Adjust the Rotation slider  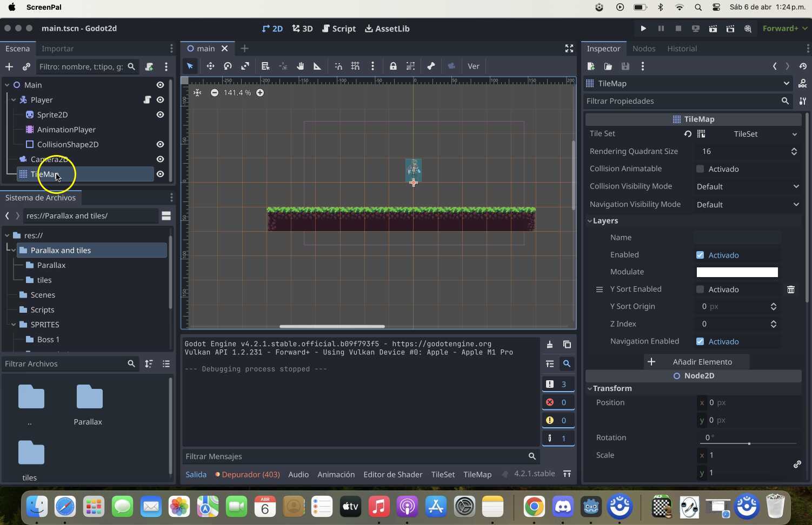click(749, 443)
